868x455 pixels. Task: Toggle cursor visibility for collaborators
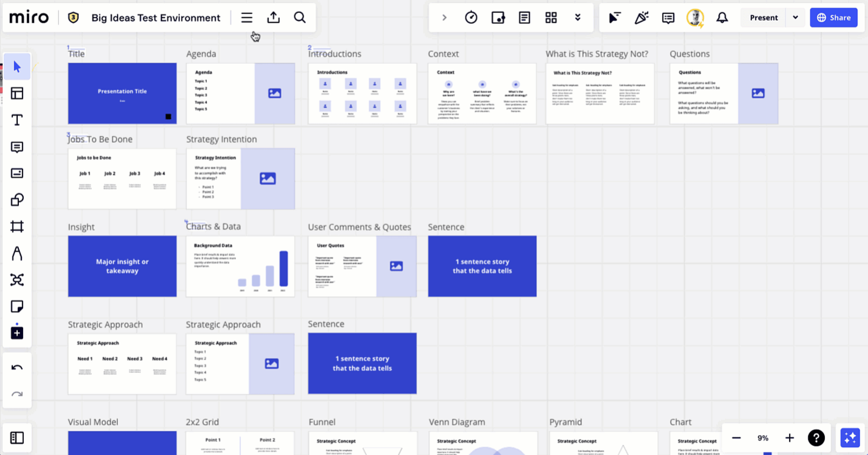(614, 18)
